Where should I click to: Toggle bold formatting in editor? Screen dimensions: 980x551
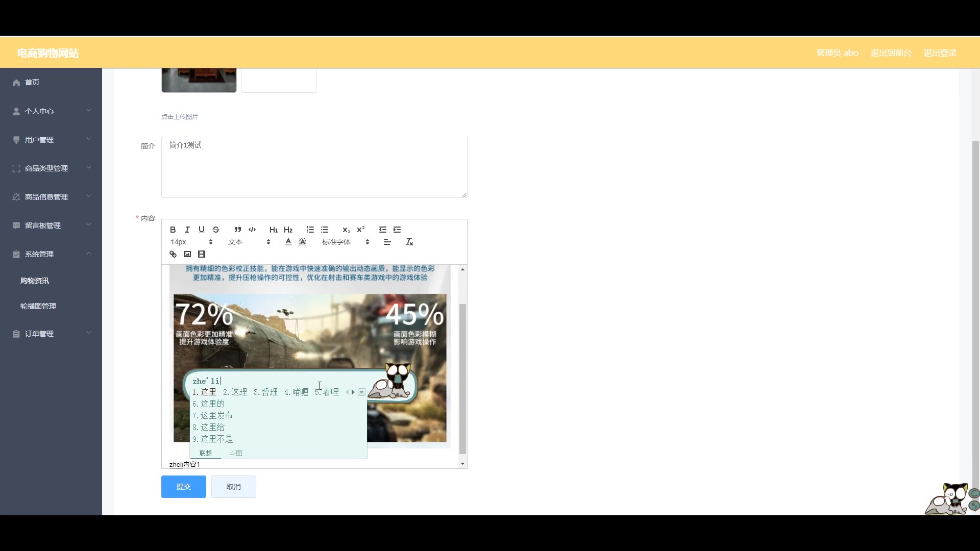click(173, 230)
